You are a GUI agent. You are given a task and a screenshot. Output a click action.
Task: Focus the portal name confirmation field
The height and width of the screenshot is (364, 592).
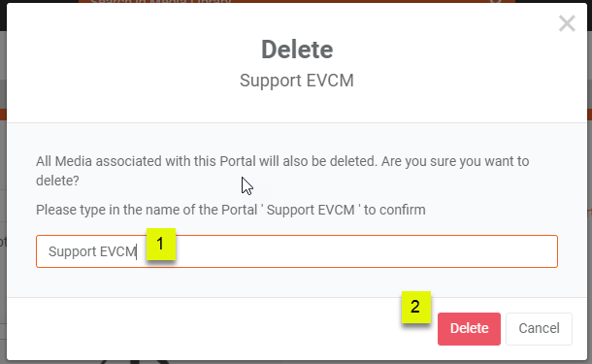pos(297,251)
